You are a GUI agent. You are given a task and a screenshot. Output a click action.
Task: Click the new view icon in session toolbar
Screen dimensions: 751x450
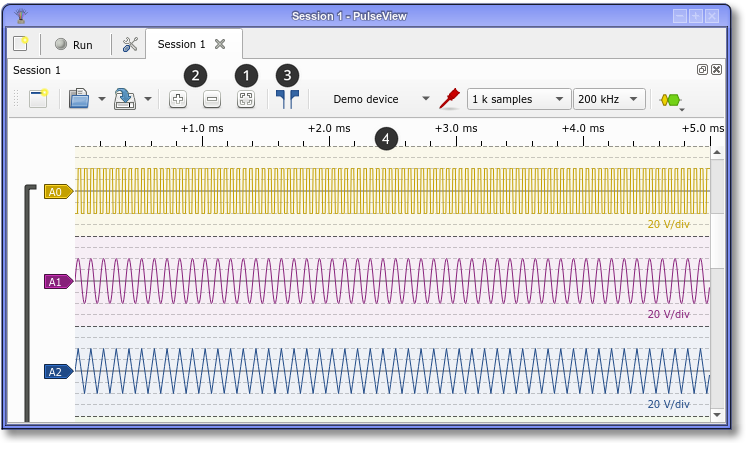click(38, 99)
